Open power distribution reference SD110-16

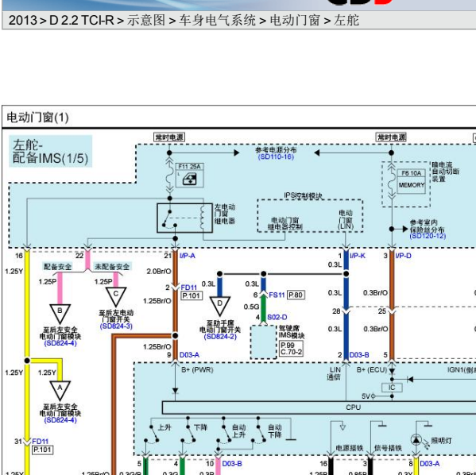(x=276, y=157)
